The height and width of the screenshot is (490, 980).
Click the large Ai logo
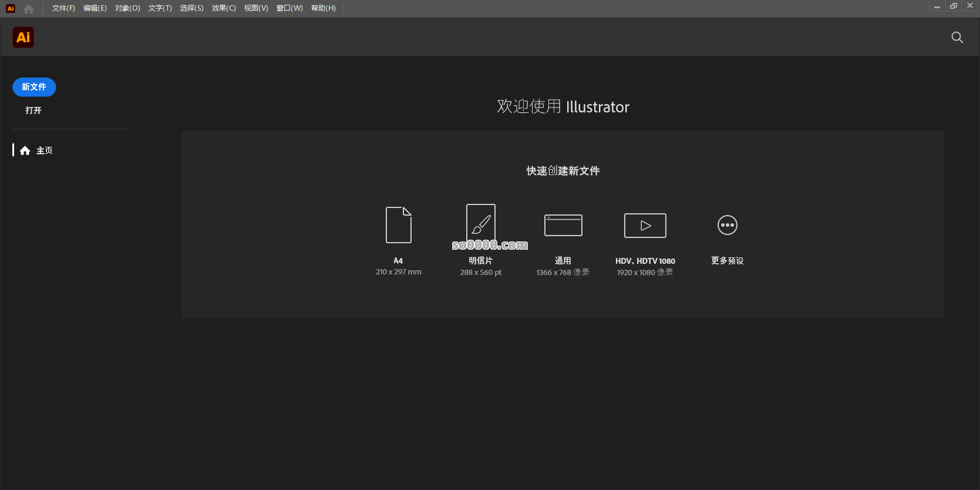[23, 38]
